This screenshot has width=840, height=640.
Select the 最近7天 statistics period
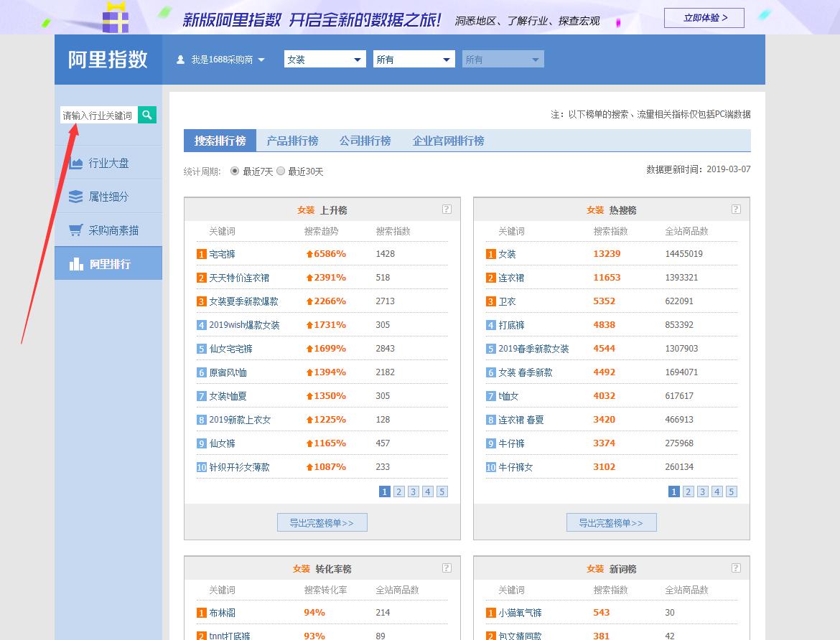(x=236, y=171)
